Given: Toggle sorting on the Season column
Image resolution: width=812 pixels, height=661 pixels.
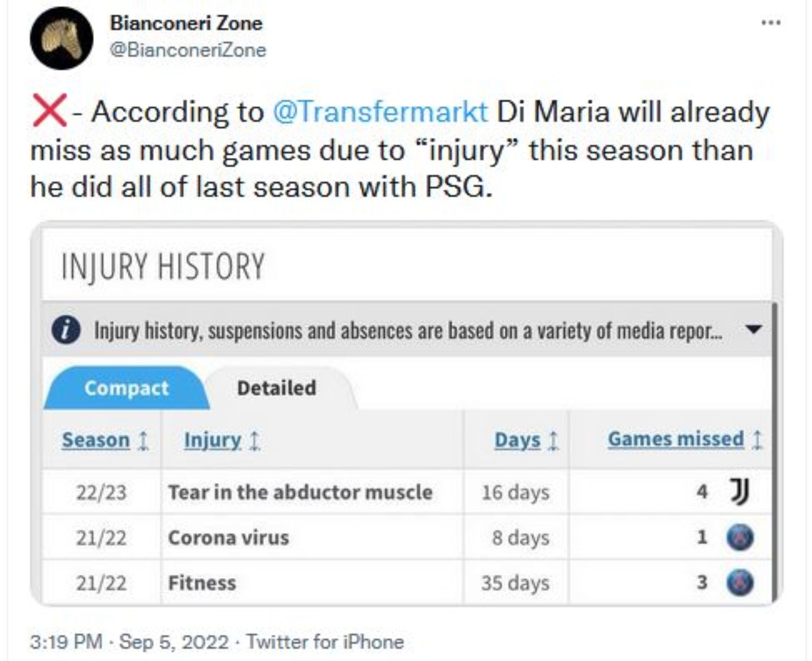Looking at the screenshot, I should tap(143, 440).
